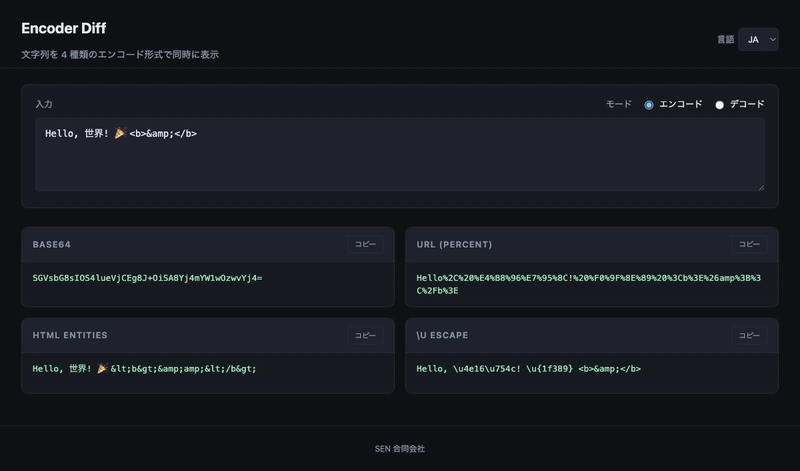The height and width of the screenshot is (471, 800).
Task: Click the 入力 label
Action: tap(44, 104)
